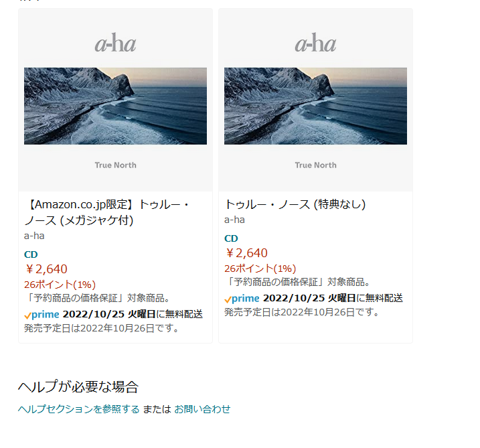Open the お問い合わせ link
Image resolution: width=480 pixels, height=448 pixels.
[202, 409]
